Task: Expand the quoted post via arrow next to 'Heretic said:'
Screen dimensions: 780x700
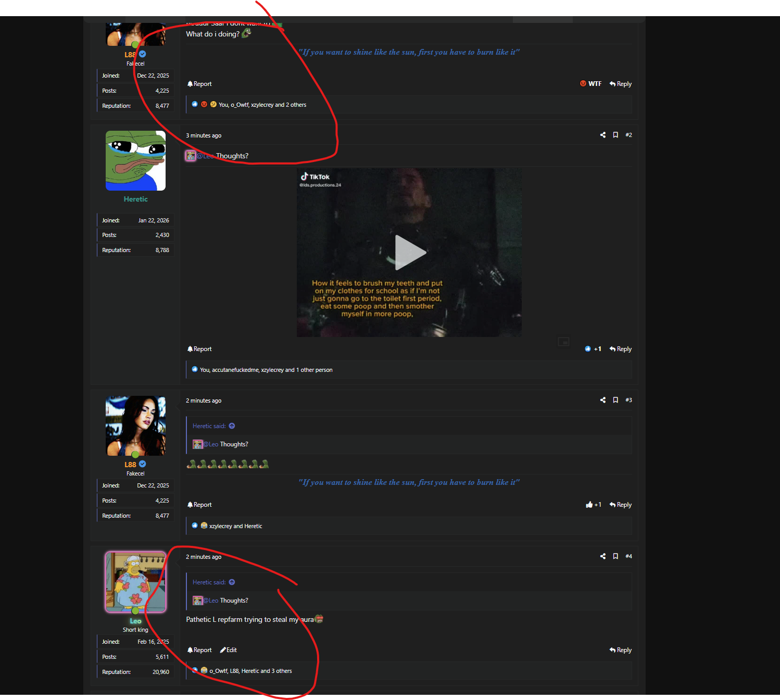Action: point(232,426)
